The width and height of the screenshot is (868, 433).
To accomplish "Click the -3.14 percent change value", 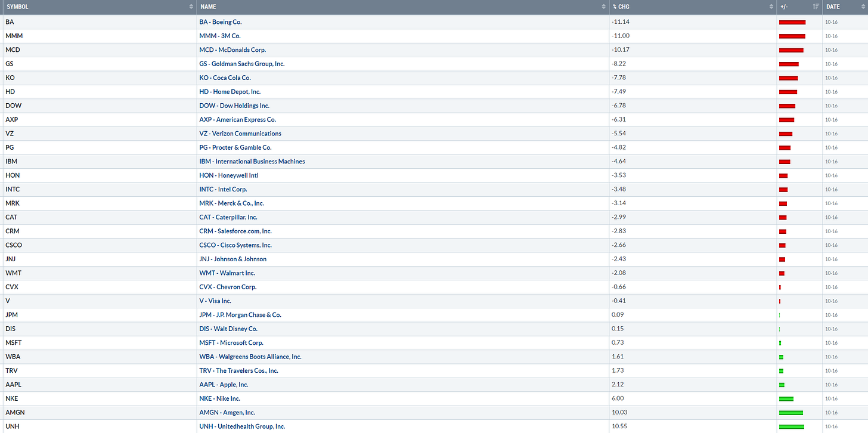I will pyautogui.click(x=619, y=203).
